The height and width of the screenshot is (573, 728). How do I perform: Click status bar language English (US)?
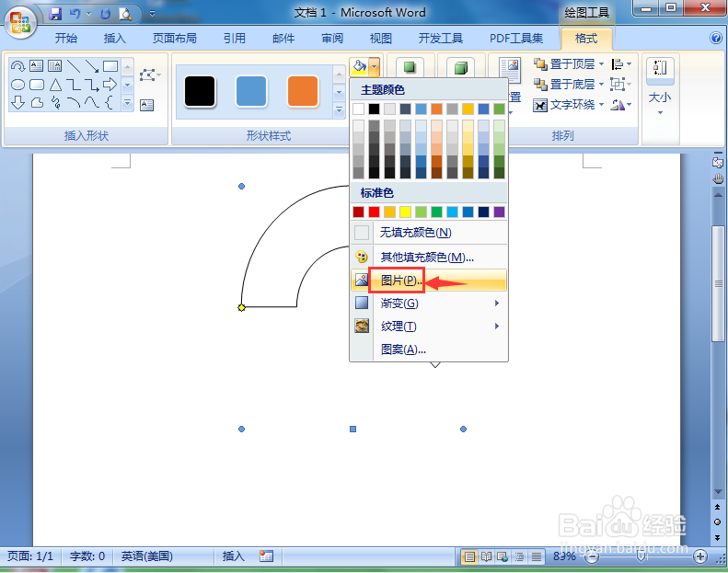click(x=146, y=556)
